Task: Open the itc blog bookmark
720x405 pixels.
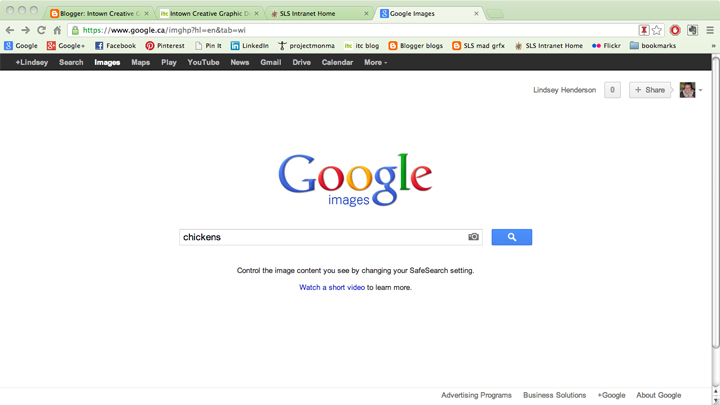Action: (362, 45)
